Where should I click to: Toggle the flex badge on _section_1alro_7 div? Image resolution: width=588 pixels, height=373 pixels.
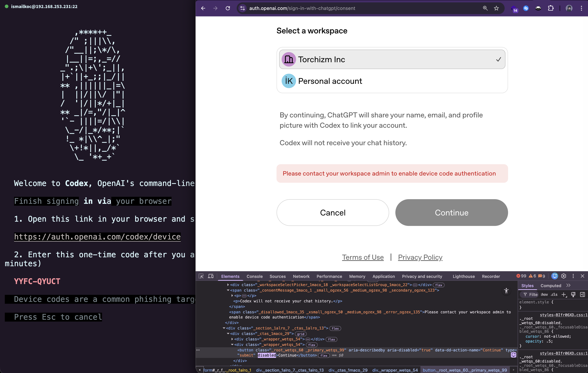(335, 328)
